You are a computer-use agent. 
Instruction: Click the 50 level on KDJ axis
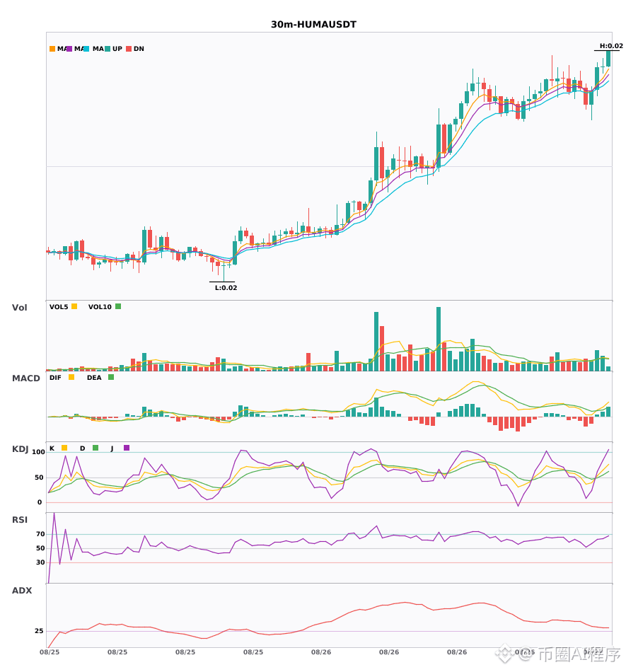click(40, 477)
